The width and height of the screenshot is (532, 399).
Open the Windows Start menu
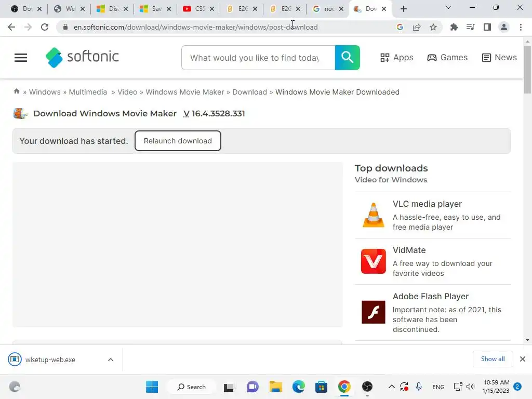(152, 387)
